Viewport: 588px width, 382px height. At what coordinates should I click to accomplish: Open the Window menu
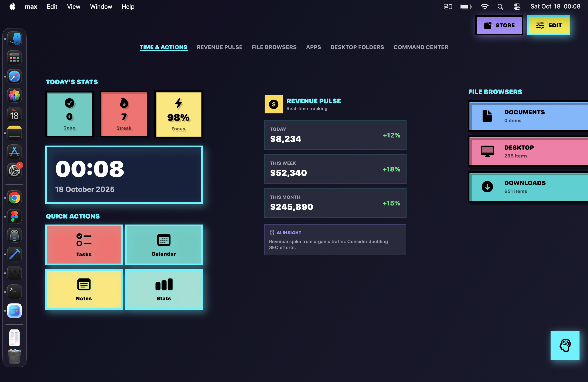[101, 7]
